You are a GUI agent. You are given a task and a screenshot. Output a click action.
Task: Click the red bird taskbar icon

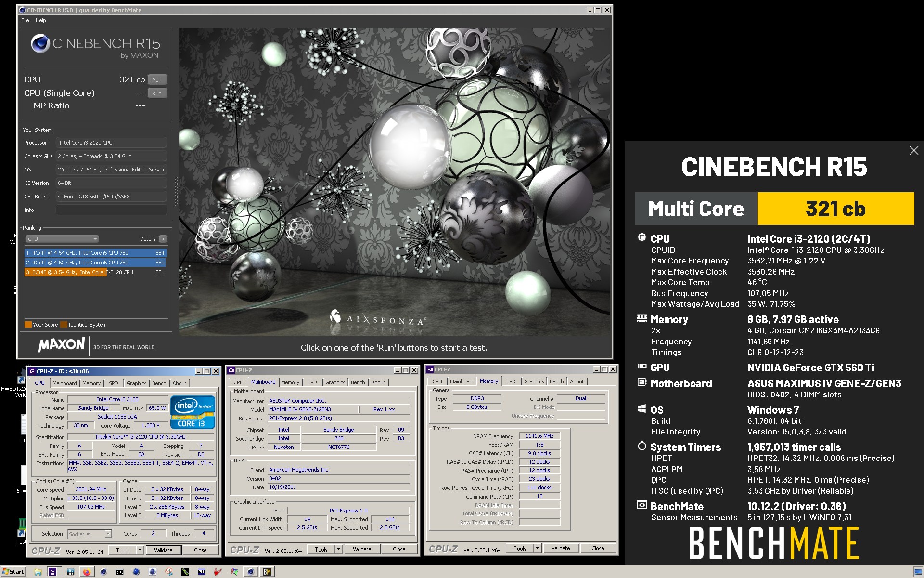pyautogui.click(x=218, y=572)
